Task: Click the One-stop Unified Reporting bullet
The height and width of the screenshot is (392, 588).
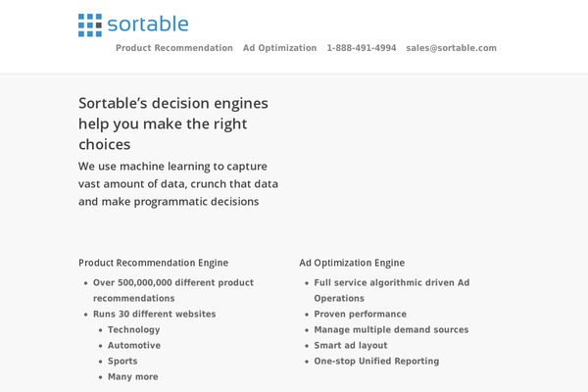Action: [376, 362]
